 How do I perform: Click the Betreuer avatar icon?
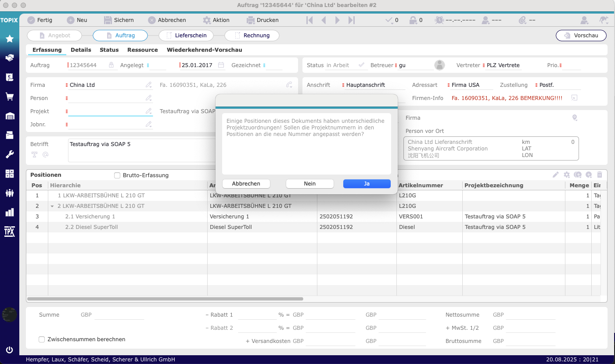pos(439,65)
